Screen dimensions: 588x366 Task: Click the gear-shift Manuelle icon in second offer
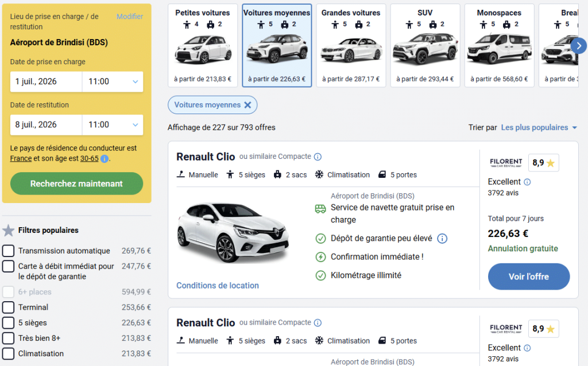click(x=181, y=341)
